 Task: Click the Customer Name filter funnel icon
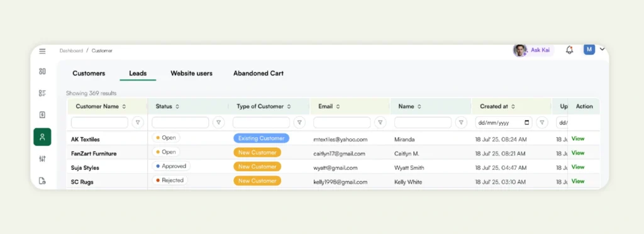138,122
